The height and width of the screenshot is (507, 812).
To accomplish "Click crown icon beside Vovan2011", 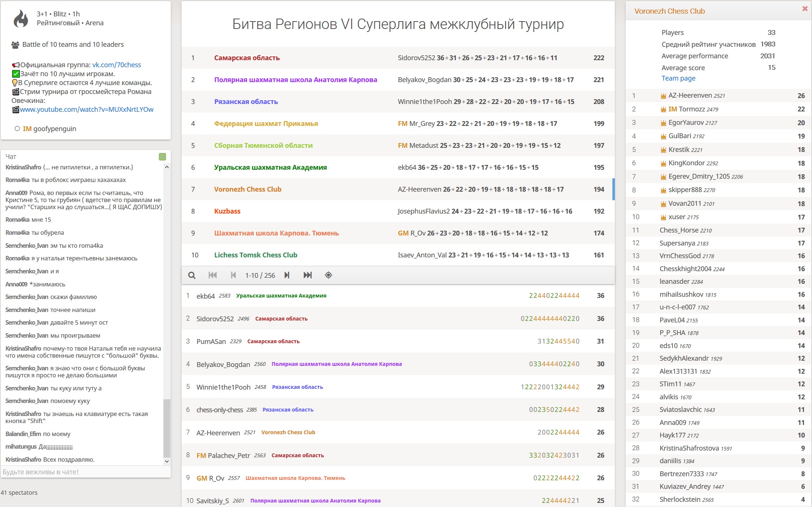I will 663,204.
